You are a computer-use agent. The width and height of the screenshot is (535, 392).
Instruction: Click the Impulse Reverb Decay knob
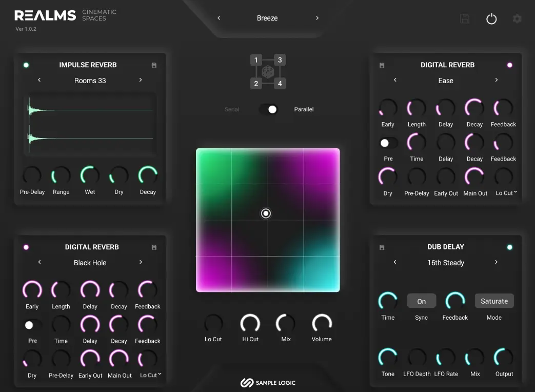point(148,175)
